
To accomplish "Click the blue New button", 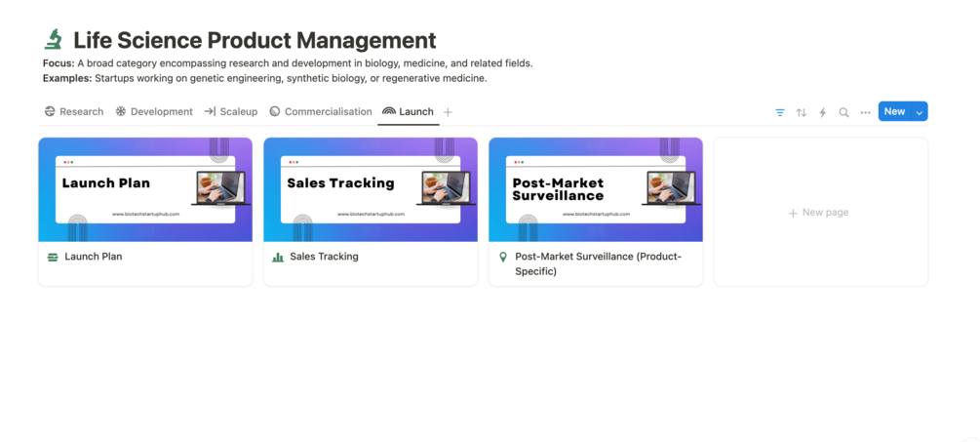I will 894,111.
